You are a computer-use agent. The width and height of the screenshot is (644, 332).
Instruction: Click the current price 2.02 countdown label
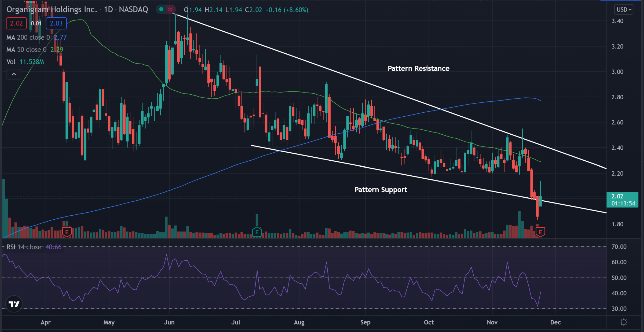point(622,200)
